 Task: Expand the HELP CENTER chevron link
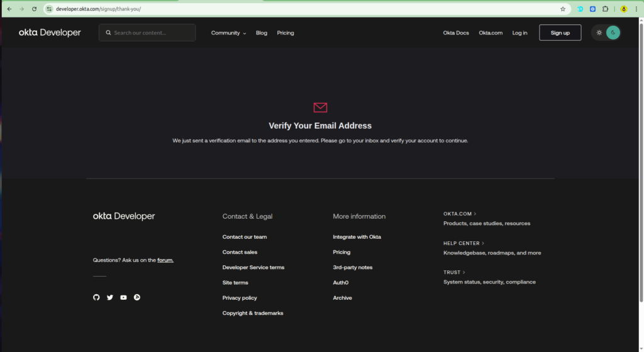(x=464, y=243)
